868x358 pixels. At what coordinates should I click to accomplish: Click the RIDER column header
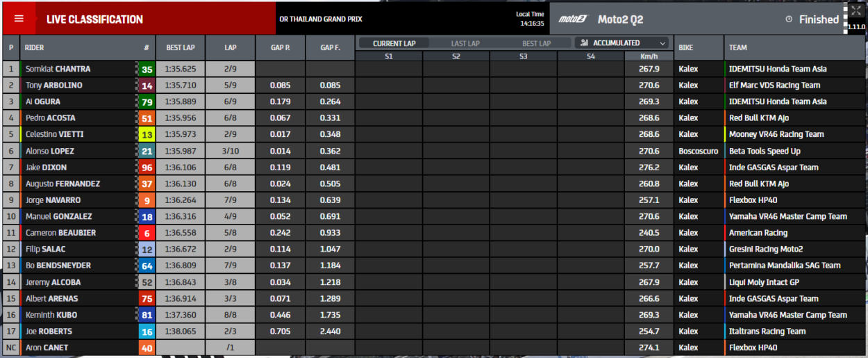click(x=35, y=47)
